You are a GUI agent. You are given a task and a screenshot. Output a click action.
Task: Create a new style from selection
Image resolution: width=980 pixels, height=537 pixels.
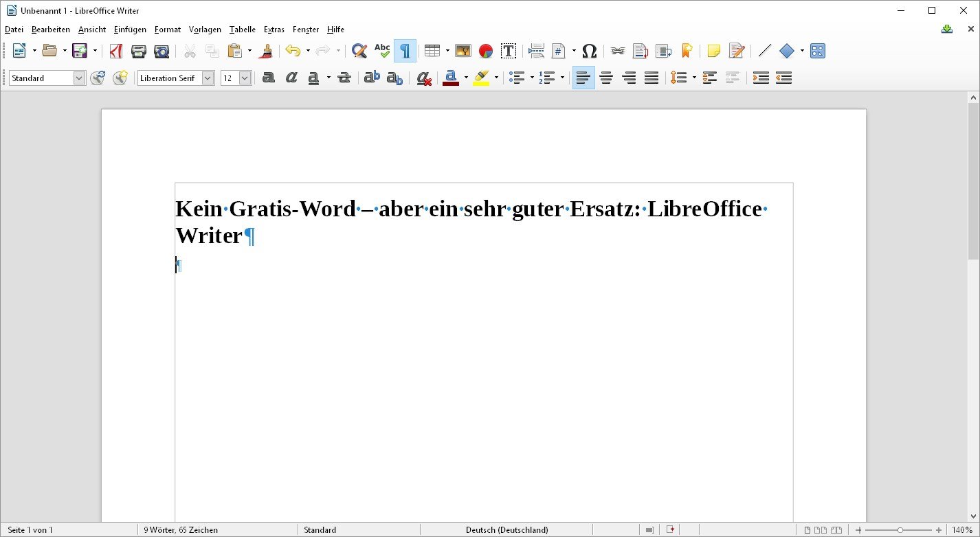pyautogui.click(x=120, y=78)
